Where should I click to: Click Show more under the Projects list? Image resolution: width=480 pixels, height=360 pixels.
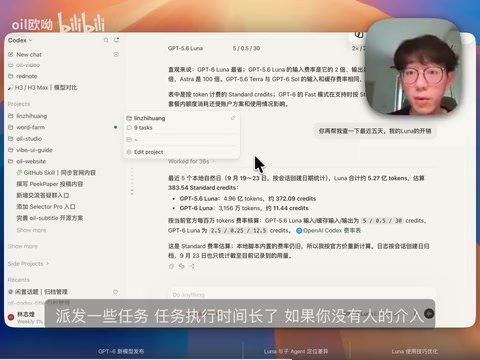click(23, 246)
